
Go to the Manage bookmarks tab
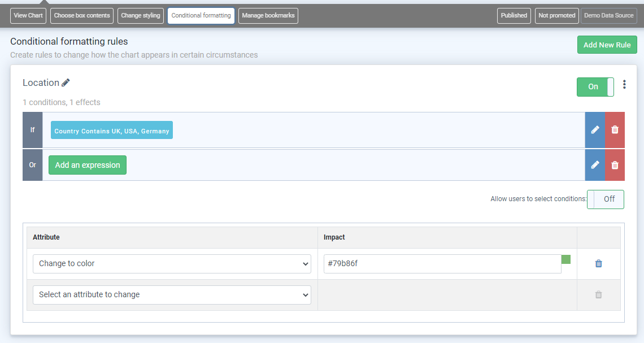point(268,16)
